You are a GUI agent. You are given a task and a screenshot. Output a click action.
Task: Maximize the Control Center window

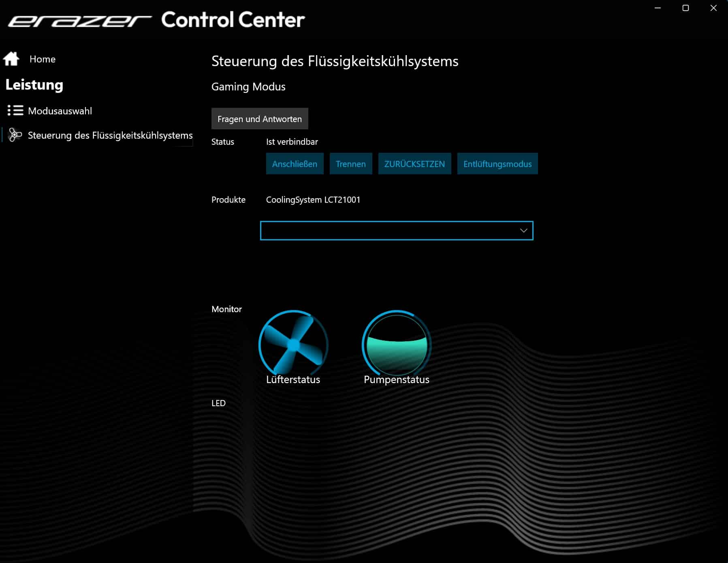[x=685, y=8]
